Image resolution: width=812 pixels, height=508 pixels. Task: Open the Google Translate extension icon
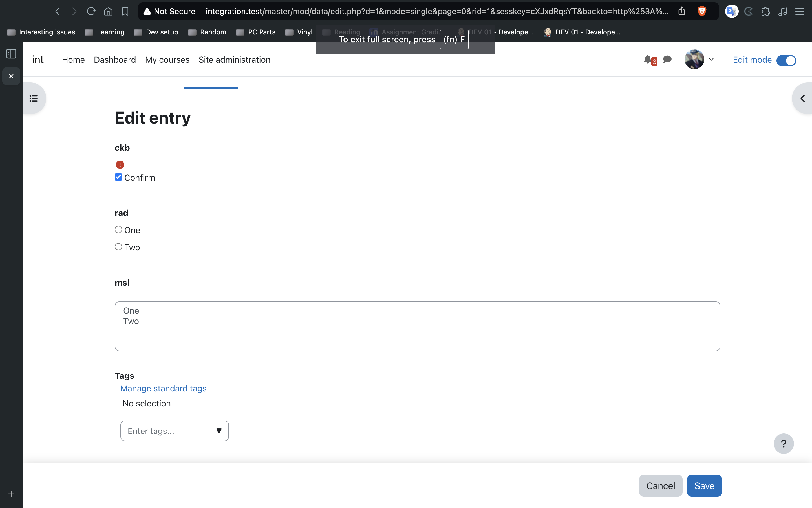[731, 11]
